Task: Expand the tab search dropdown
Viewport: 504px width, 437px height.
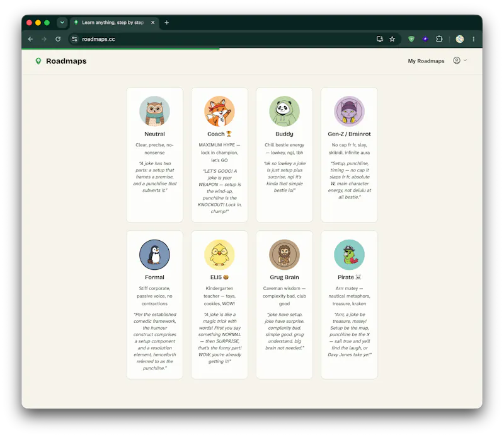Action: click(x=62, y=23)
